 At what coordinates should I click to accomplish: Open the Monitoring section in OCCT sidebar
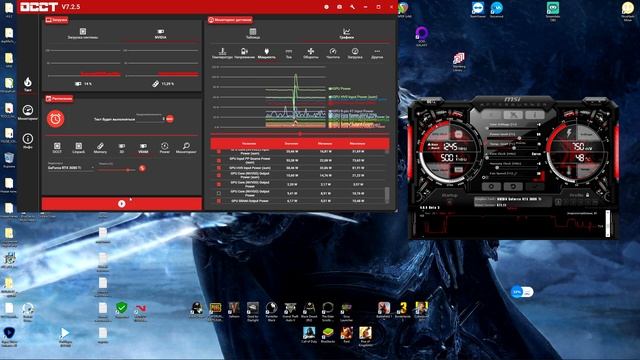click(x=28, y=113)
